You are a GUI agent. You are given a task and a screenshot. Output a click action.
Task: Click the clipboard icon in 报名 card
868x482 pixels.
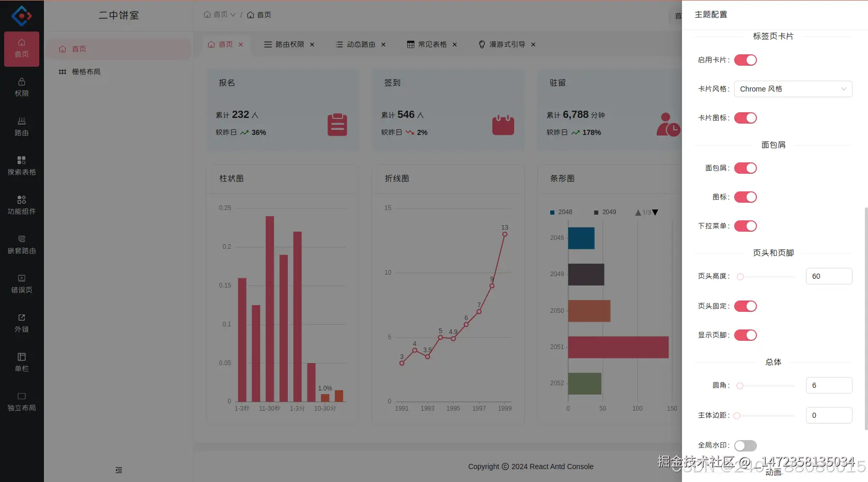pyautogui.click(x=337, y=125)
